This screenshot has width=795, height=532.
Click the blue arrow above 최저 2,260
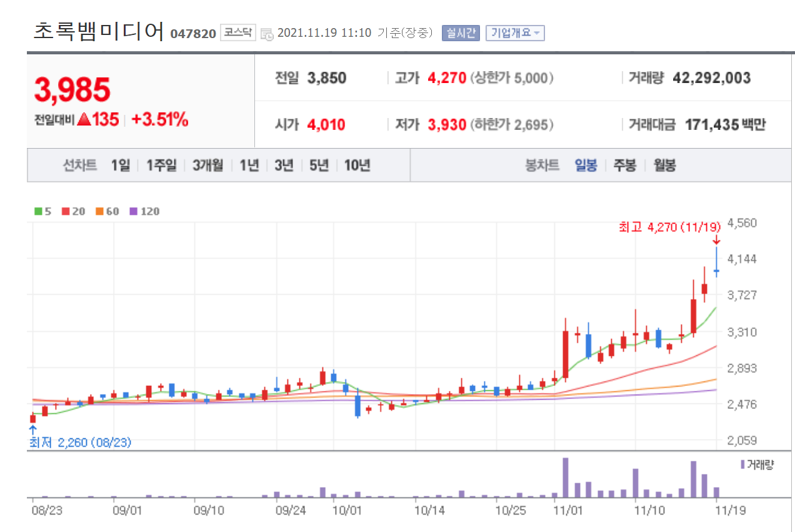pos(32,430)
